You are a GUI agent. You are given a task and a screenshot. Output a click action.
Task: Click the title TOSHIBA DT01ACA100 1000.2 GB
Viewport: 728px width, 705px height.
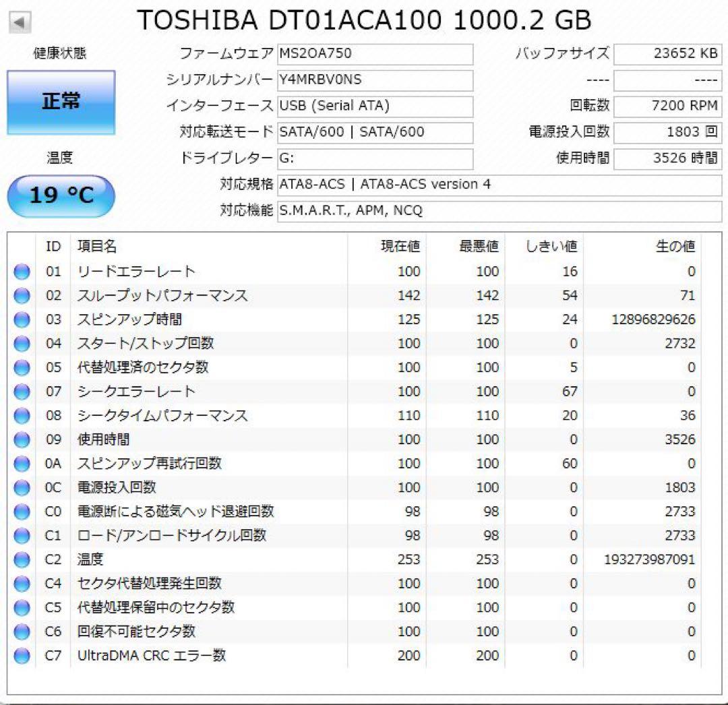(x=365, y=20)
